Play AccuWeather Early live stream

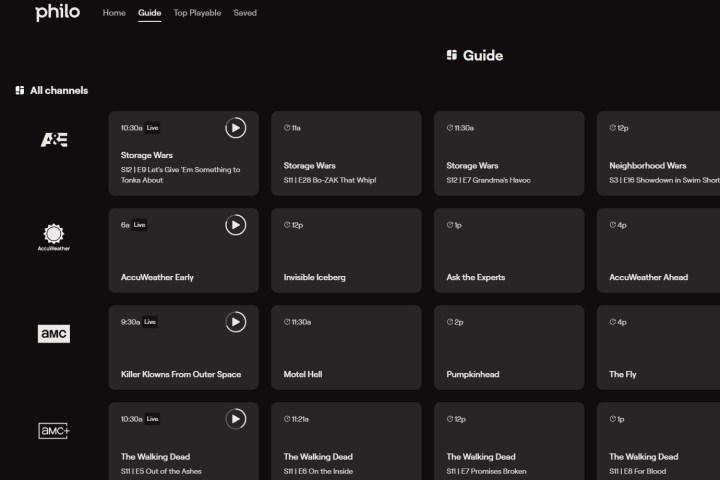(x=235, y=225)
